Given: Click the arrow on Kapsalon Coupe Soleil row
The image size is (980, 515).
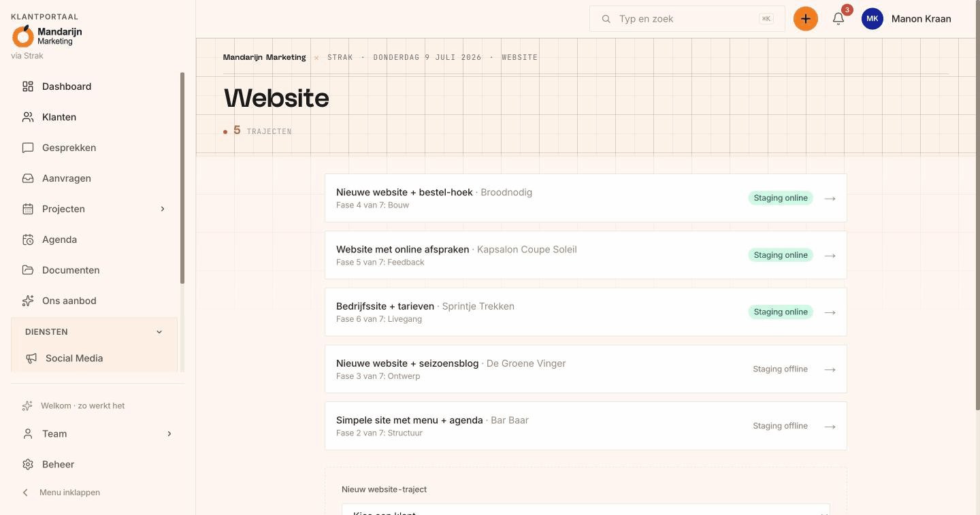Looking at the screenshot, I should click(x=830, y=256).
